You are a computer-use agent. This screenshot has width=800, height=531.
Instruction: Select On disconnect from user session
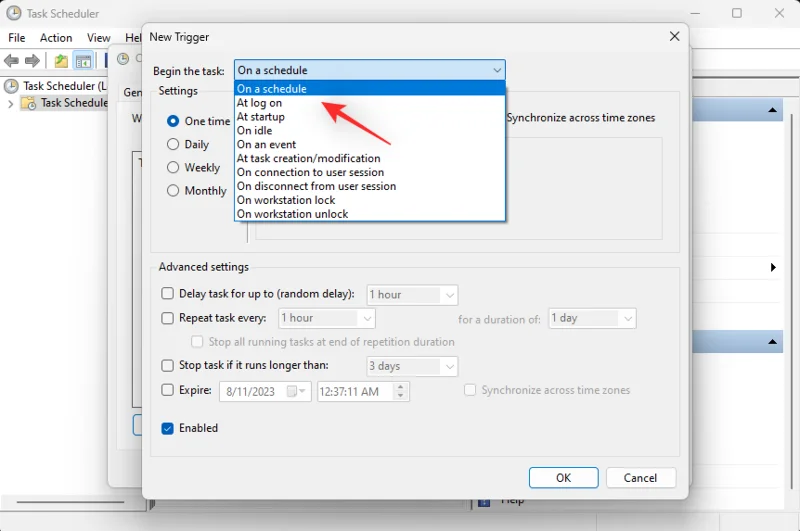pyautogui.click(x=370, y=186)
